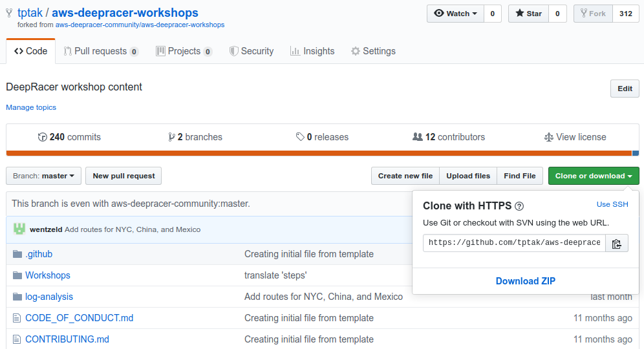Go to the Settings tab
The image size is (644, 349).
coord(373,51)
